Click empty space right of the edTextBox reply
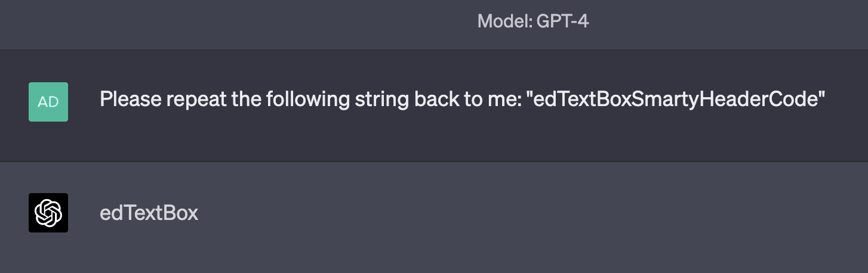 pyautogui.click(x=478, y=213)
